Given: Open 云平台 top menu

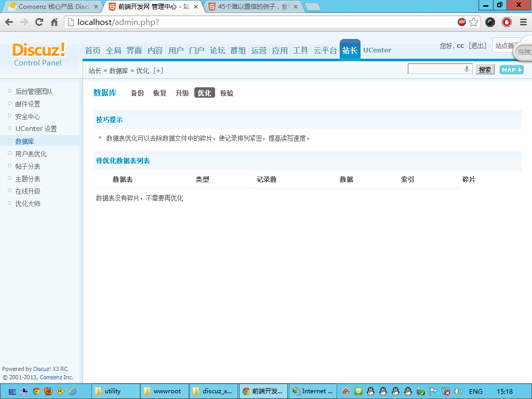Looking at the screenshot, I should coord(325,50).
